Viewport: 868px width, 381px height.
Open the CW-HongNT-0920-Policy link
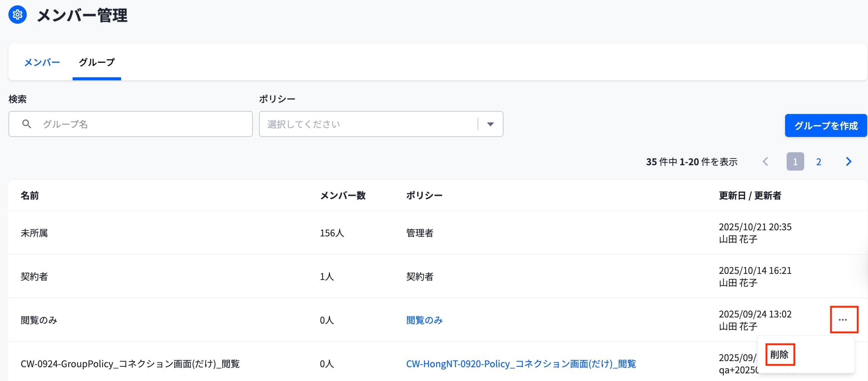click(x=521, y=364)
